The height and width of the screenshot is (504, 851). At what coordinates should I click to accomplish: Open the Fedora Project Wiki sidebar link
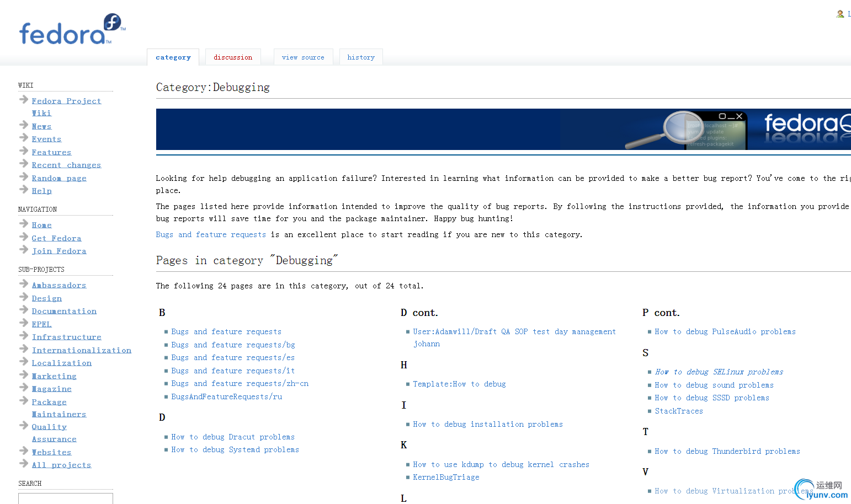(66, 107)
